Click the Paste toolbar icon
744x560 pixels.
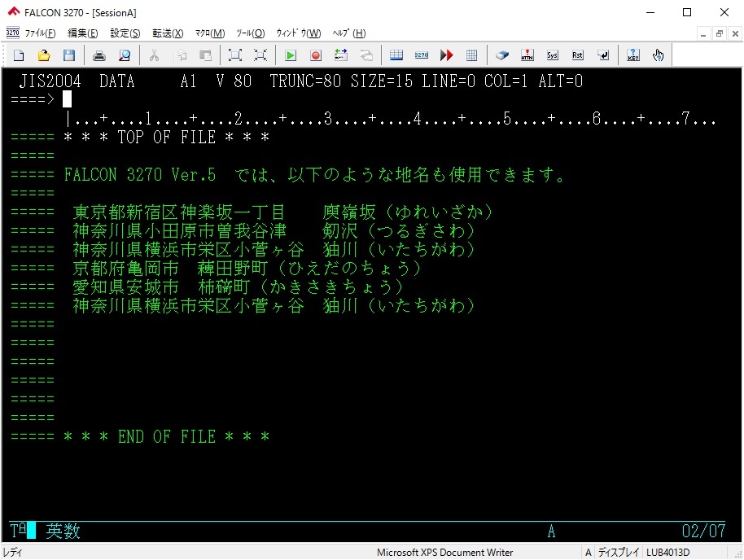(205, 55)
